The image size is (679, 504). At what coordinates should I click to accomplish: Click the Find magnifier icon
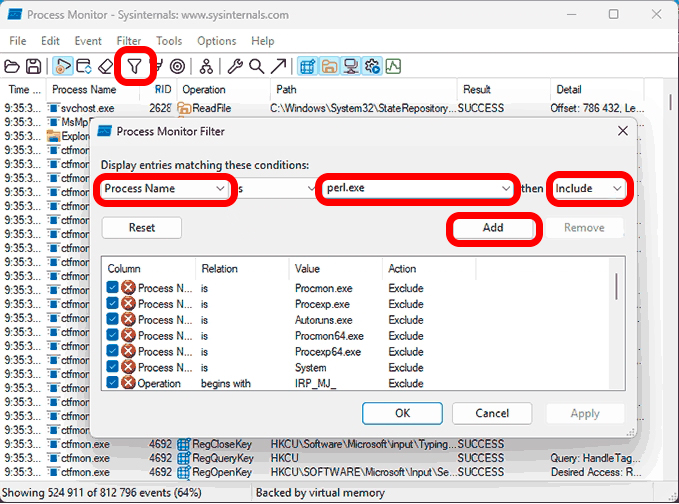[256, 66]
